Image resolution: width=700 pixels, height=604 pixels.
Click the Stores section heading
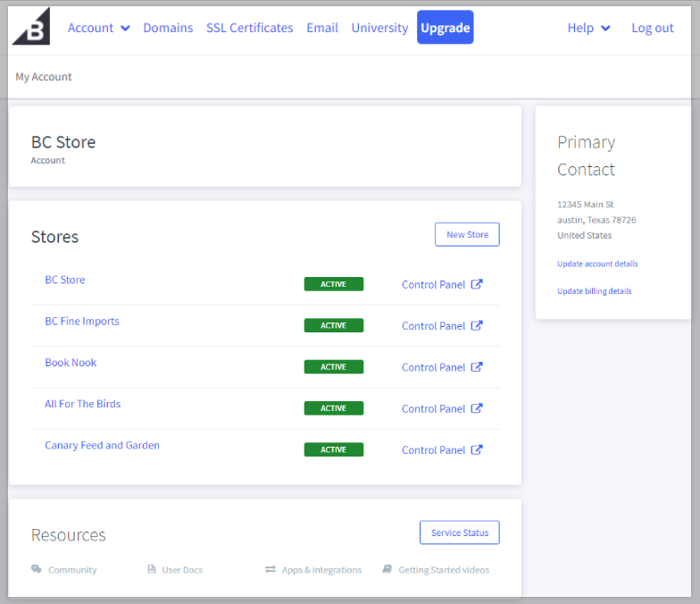coord(54,237)
